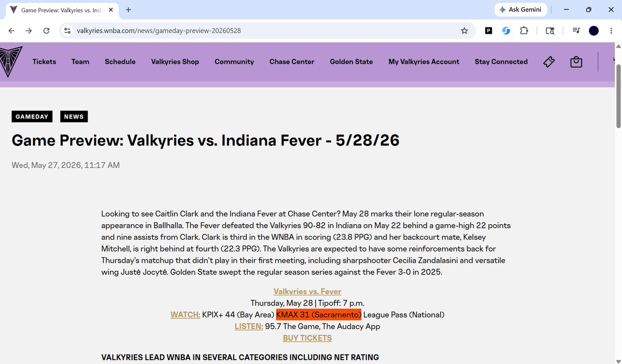
Task: Click the WATCH: link
Action: pyautogui.click(x=185, y=315)
